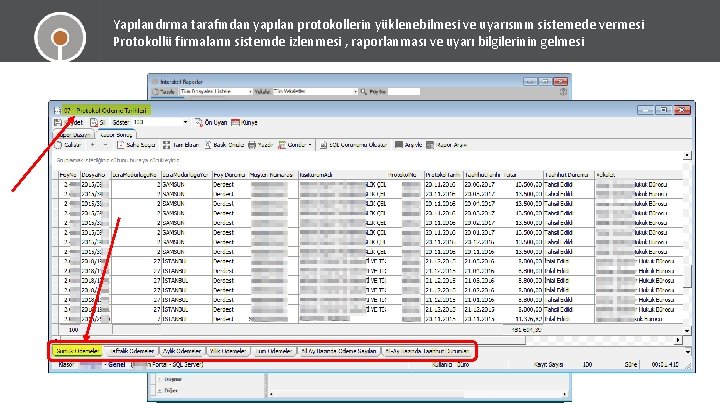Click the plus expand toolbar button
This screenshot has height=405, width=720.
coord(93,145)
